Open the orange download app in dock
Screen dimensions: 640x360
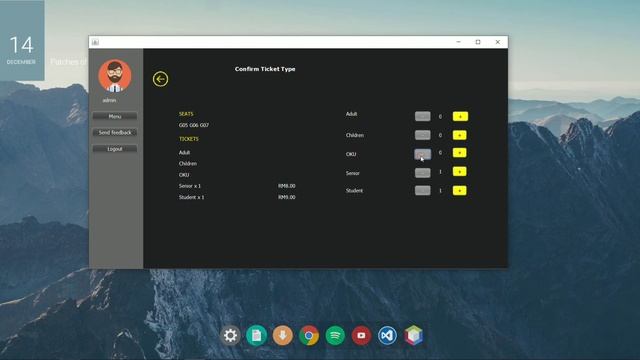[x=282, y=336]
